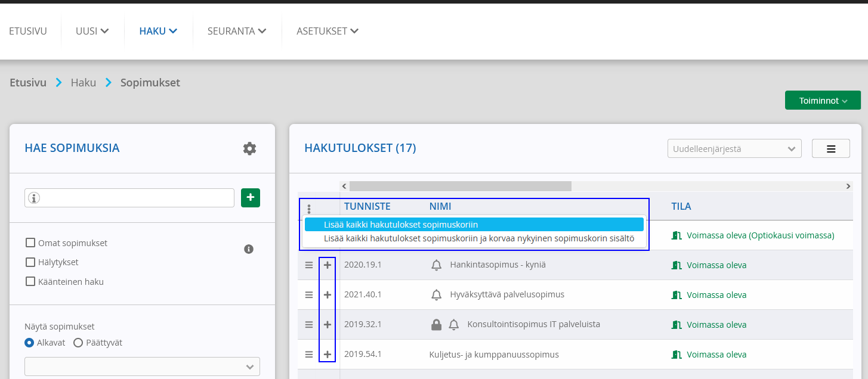Click the hamburger button beside Uudelleenjärjestä

point(831,148)
